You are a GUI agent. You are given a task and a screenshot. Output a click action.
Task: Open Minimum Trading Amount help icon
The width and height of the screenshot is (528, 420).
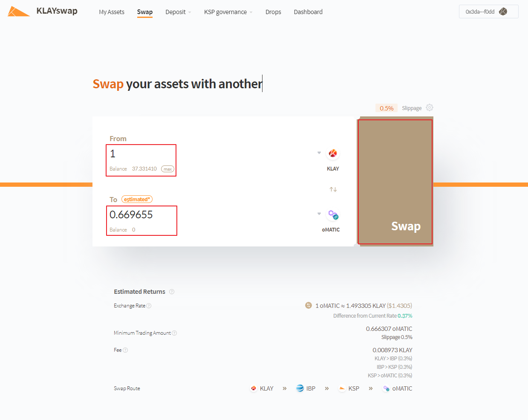(174, 333)
